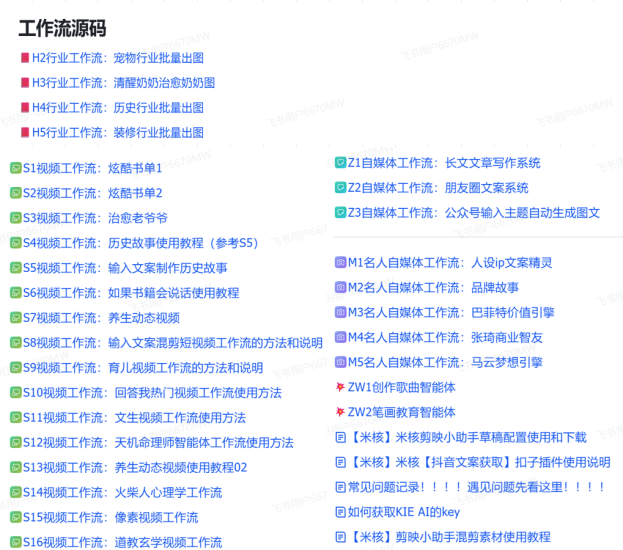Open S11视频工作流：文生视频工作流使用方法

[134, 418]
